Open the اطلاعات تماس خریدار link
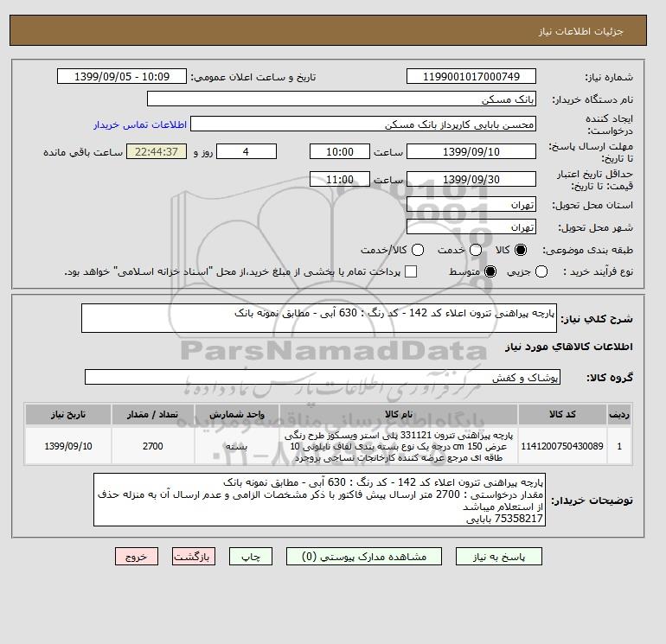The image size is (666, 644). [x=140, y=124]
